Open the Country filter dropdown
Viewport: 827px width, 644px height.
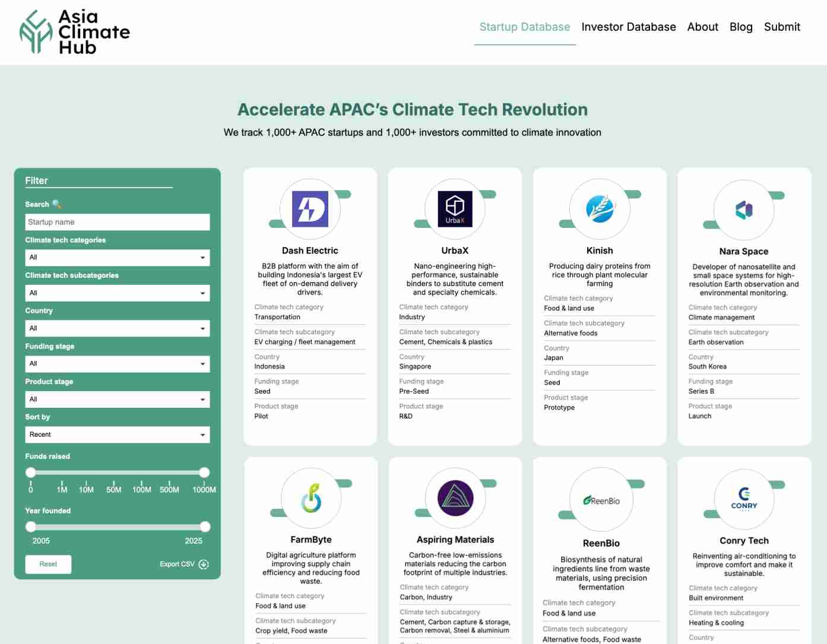point(118,328)
